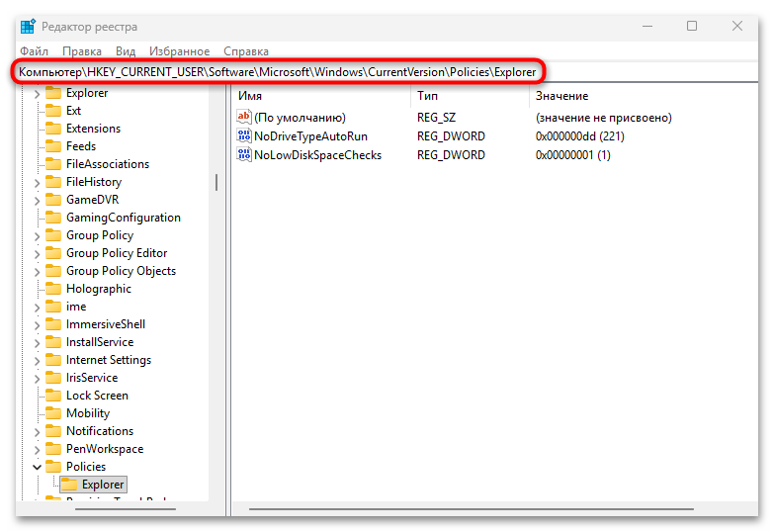Expand the Group Policy Editor node
Screen dimensions: 774x532
(37, 254)
